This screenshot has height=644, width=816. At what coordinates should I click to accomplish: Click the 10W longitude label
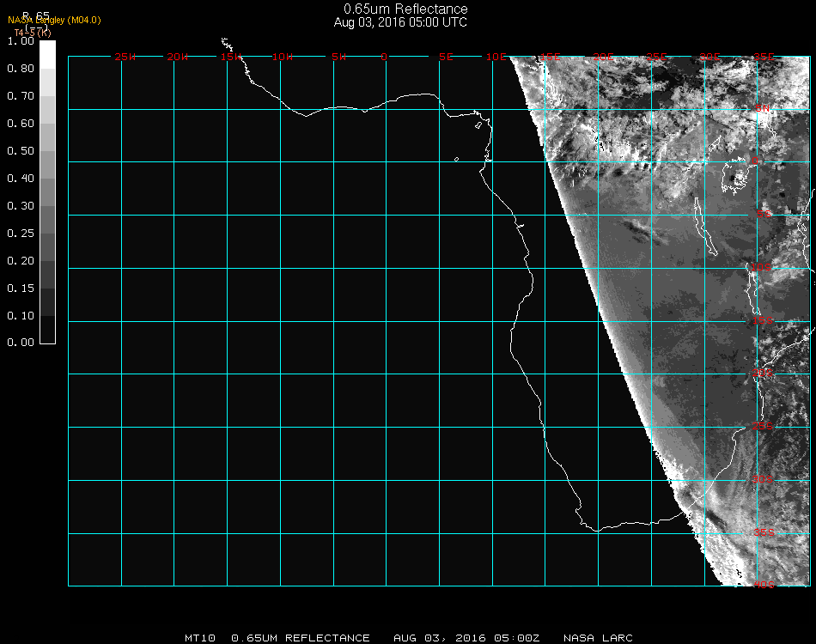click(283, 57)
